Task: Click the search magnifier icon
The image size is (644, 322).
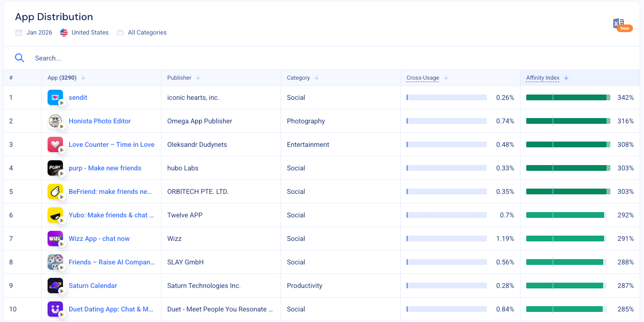Action: pos(19,58)
